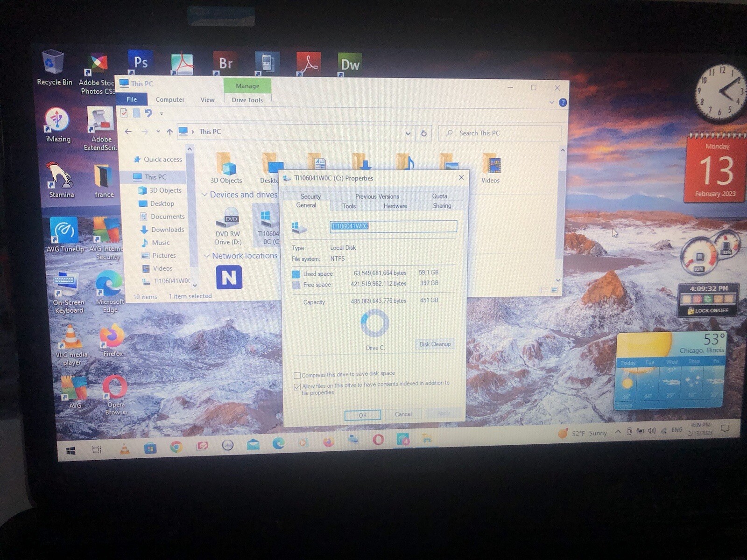Toggle LOCK ON/OFF gadget button
Screen dimensions: 747x560
[708, 310]
